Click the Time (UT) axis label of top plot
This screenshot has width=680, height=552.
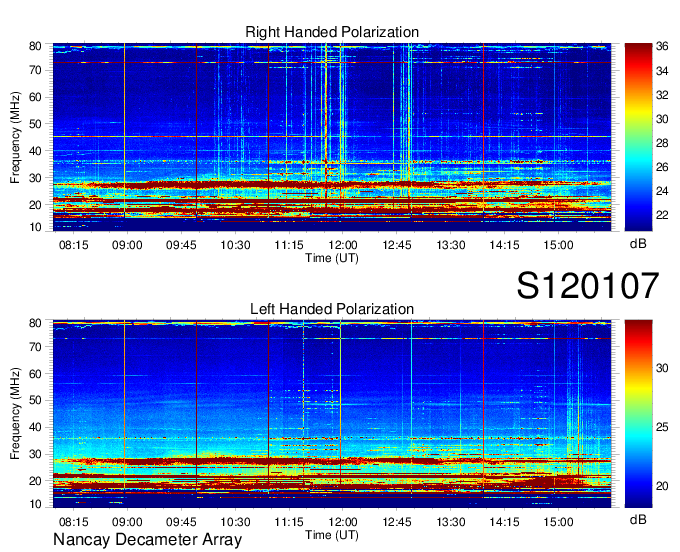pos(332,258)
